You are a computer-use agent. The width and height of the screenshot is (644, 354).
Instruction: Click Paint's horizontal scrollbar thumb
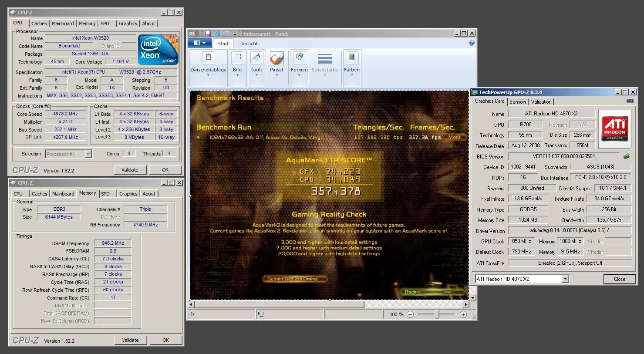point(280,304)
